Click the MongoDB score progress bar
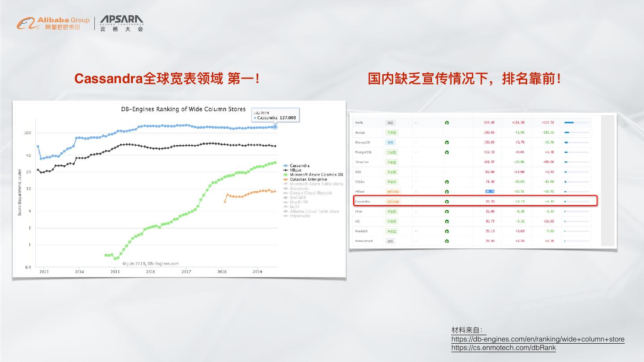Viewport: 644px width, 362px height. point(576,142)
